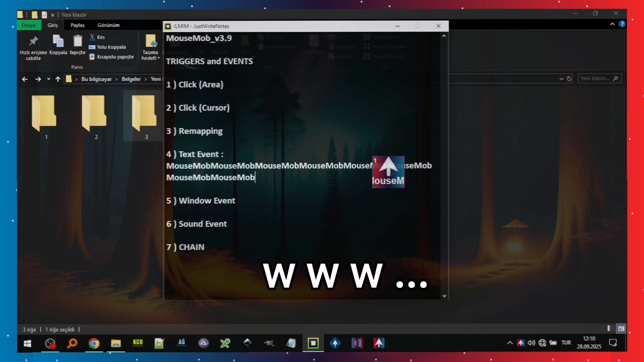Switch to large icons view toggle

pos(621,328)
